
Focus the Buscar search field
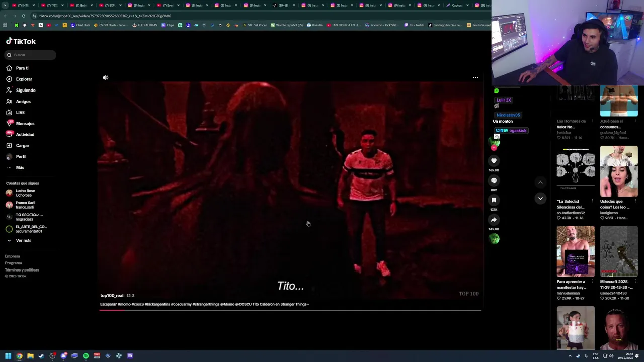pyautogui.click(x=31, y=55)
